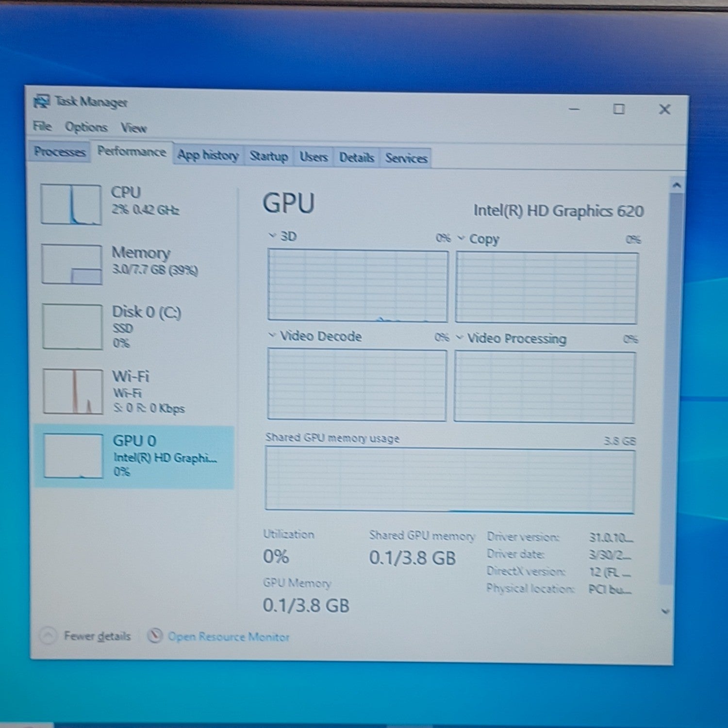Click the Video Processing usage graph
Screen dimensions: 728x728
545,387
